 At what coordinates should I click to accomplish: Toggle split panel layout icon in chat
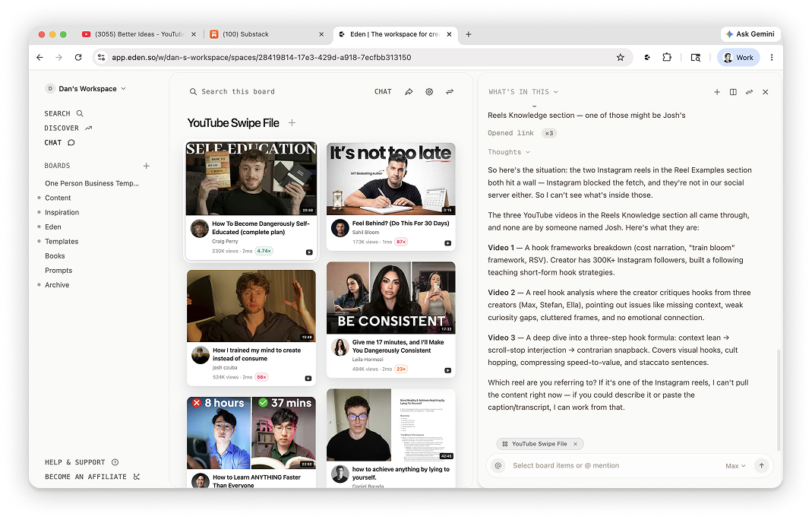[733, 92]
